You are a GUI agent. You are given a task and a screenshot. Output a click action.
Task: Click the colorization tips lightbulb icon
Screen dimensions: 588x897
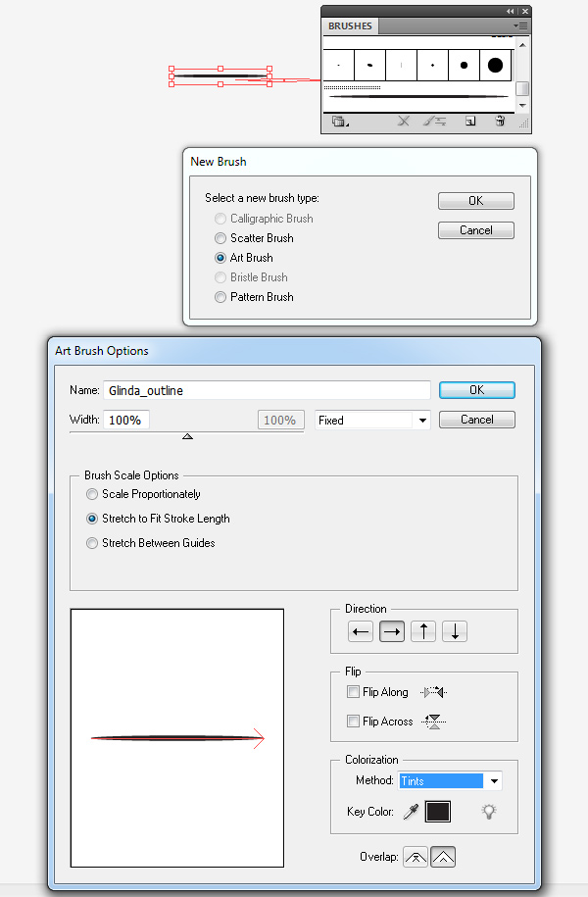[487, 811]
